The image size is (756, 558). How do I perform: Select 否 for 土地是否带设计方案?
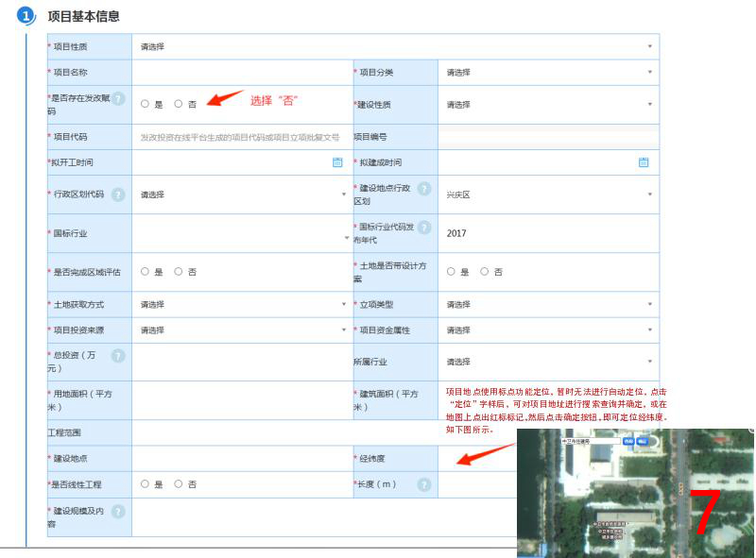click(485, 272)
